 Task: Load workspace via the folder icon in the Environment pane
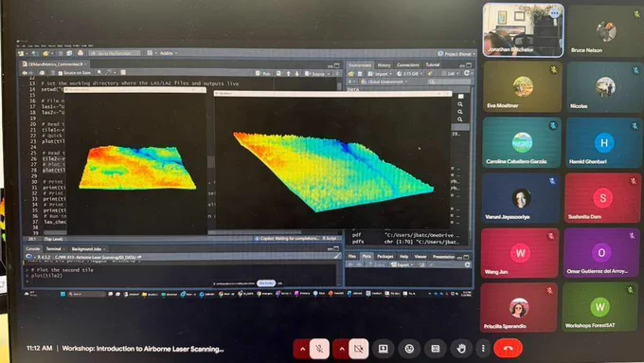click(351, 74)
